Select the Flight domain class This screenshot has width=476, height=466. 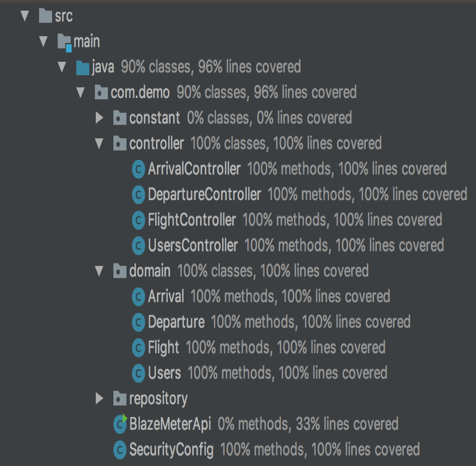(163, 348)
